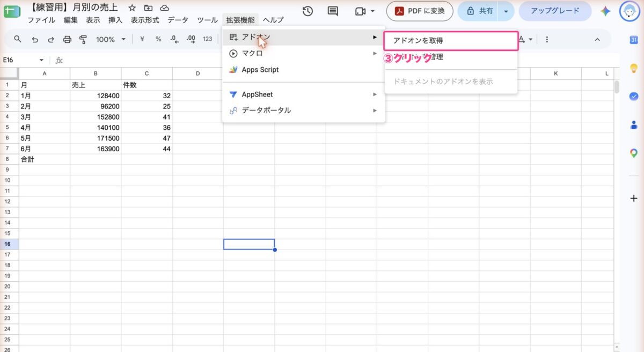Get add-ons via the plus icon
The image size is (644, 352).
click(633, 198)
